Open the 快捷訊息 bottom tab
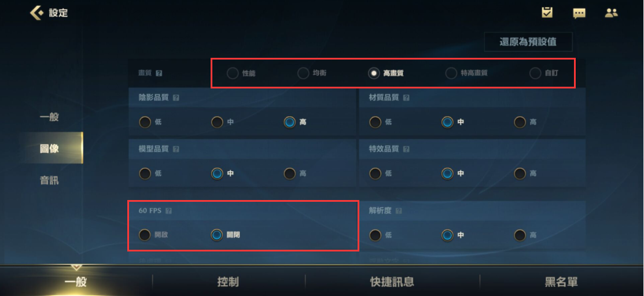The height and width of the screenshot is (296, 644). [392, 282]
